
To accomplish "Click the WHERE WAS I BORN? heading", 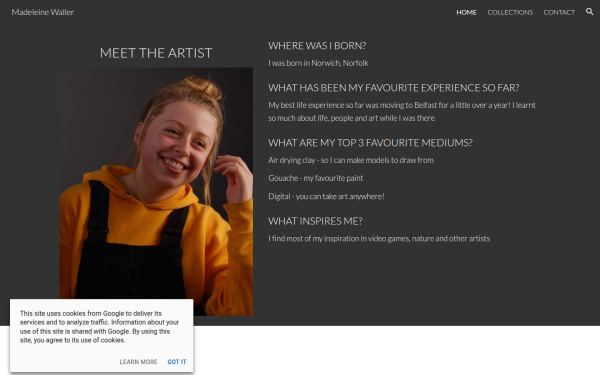I will tap(317, 46).
